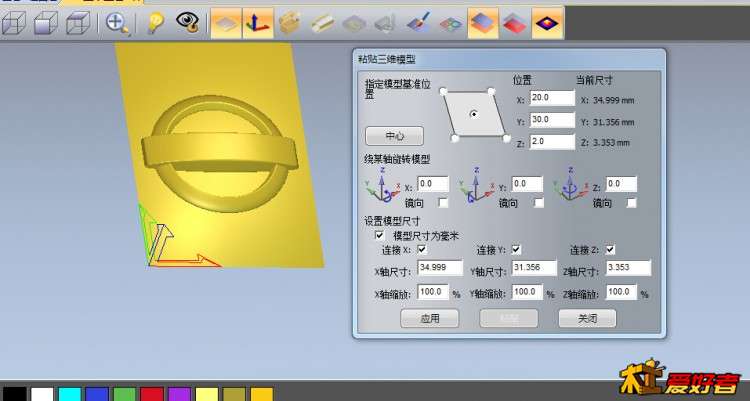Click the position Z field showing 2.0
This screenshot has width=750, height=401.
[x=552, y=142]
